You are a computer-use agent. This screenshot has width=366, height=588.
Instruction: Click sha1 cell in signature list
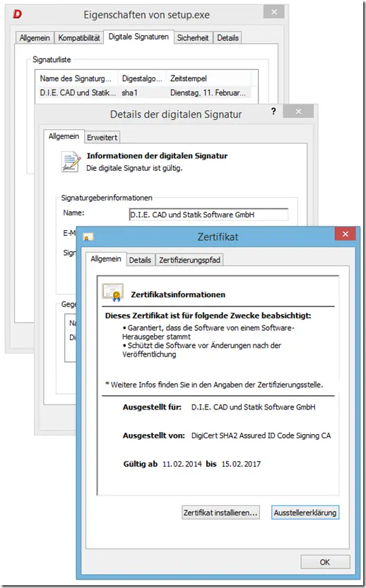[129, 92]
